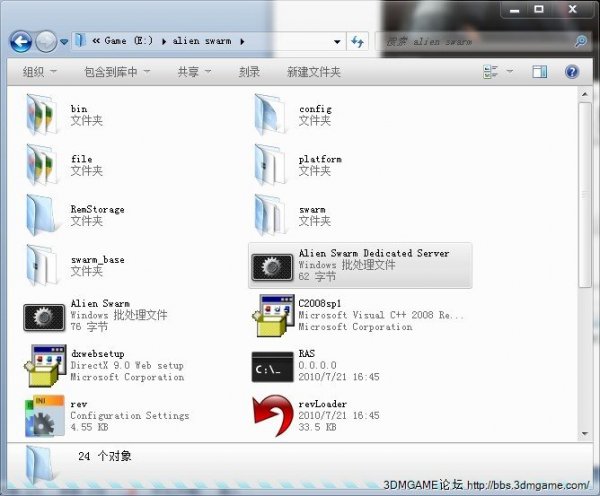The image size is (600, 496).
Task: Click the C2008sp1 name label
Action: pos(320,303)
